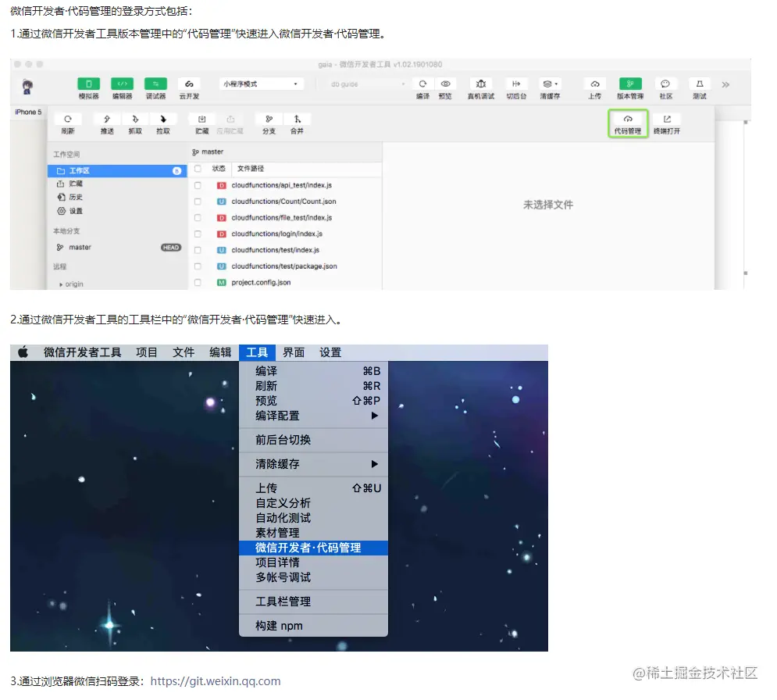The height and width of the screenshot is (700, 777).
Task: Tick checkbox for cloudfunctions/Count/Count.json
Action: [x=198, y=202]
